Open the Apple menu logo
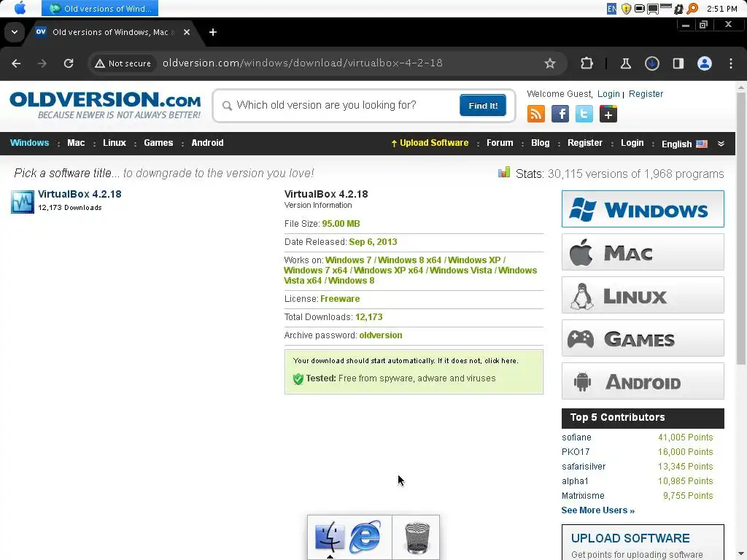The height and width of the screenshot is (560, 747). (20, 8)
